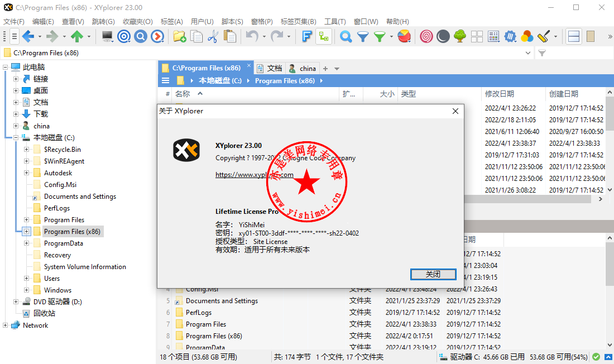The image size is (614, 364).
Task: Open the paint roller dropdown arrow
Action: (555, 37)
